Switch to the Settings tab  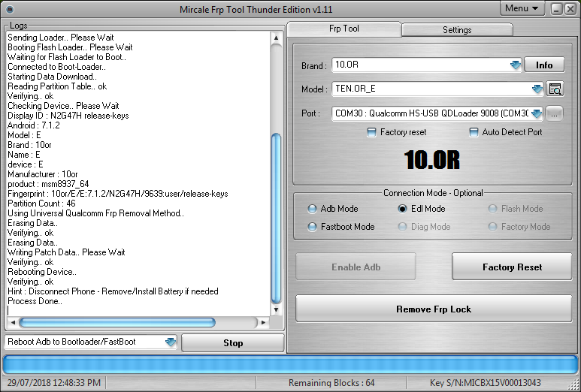457,29
